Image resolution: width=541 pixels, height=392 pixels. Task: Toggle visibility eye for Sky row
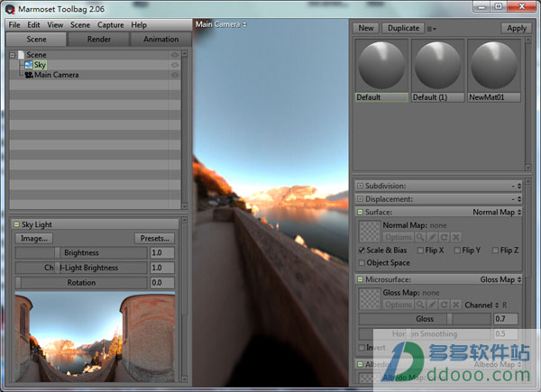175,65
